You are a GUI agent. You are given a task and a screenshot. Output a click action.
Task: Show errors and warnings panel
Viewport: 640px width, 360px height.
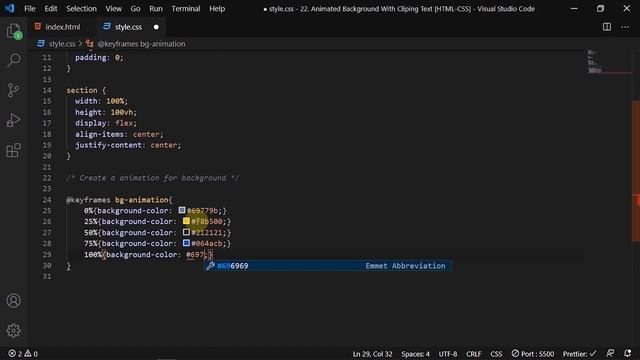23,353
